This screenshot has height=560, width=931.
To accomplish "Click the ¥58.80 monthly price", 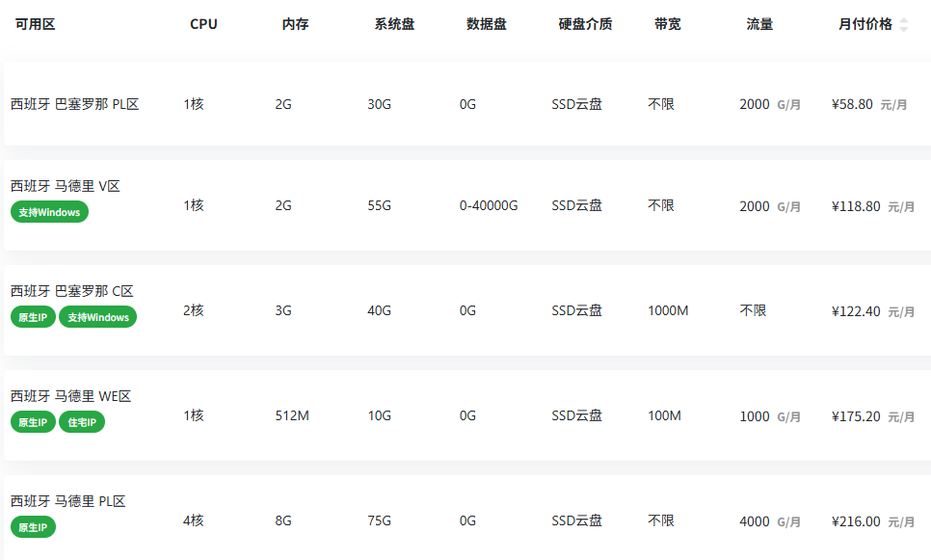I will click(x=852, y=104).
